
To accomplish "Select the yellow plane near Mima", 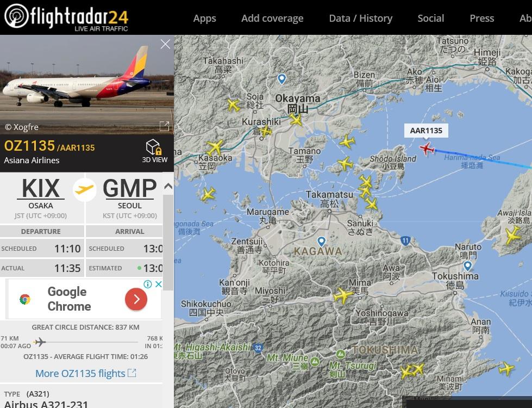I will tap(343, 295).
